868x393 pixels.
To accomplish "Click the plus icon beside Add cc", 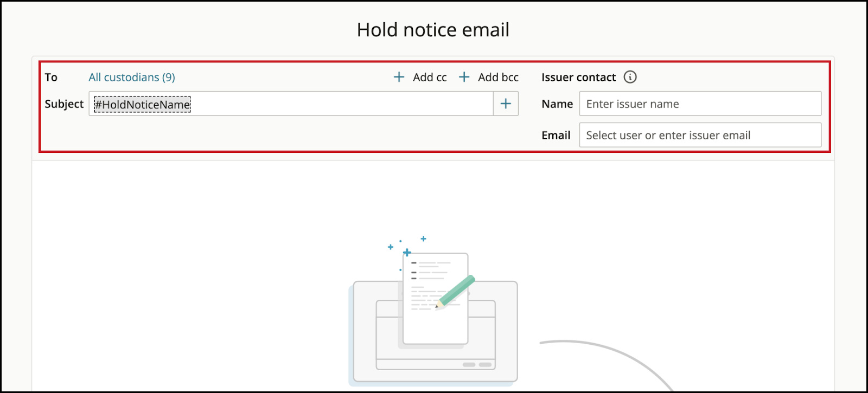I will coord(399,77).
